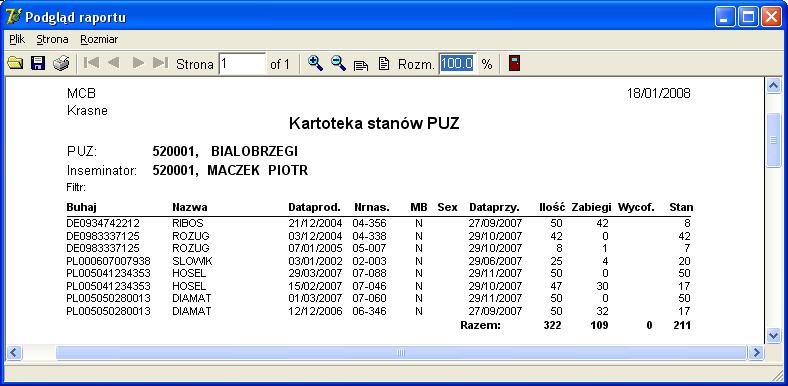Click the 'Filtr:' label
Viewport: 788px width, 386px height.
[76, 188]
